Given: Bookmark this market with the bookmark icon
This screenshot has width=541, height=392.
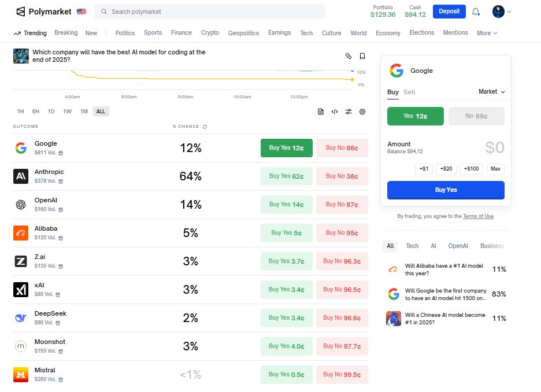Looking at the screenshot, I should pyautogui.click(x=362, y=56).
